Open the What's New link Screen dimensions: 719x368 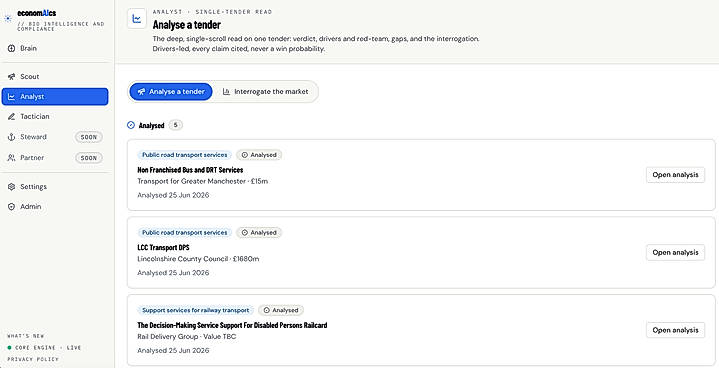(x=26, y=336)
